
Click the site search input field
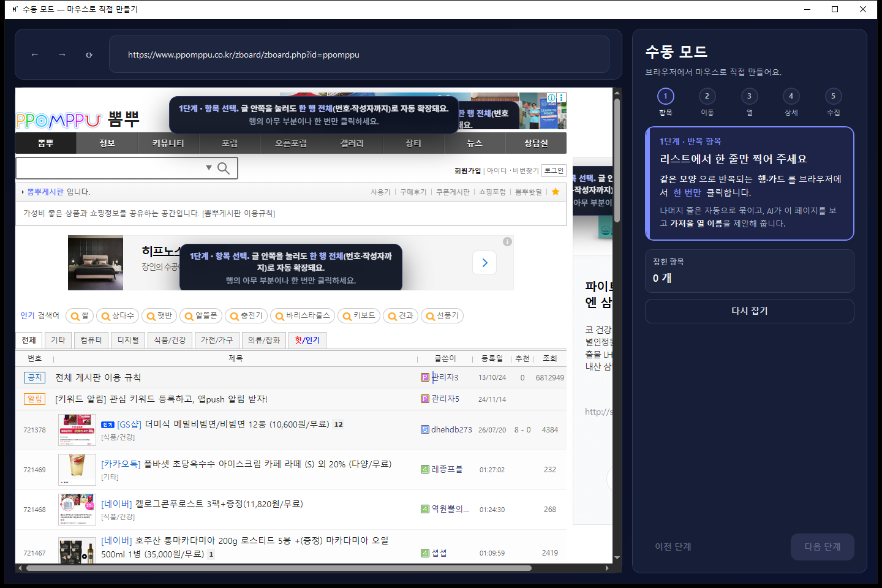click(x=110, y=168)
